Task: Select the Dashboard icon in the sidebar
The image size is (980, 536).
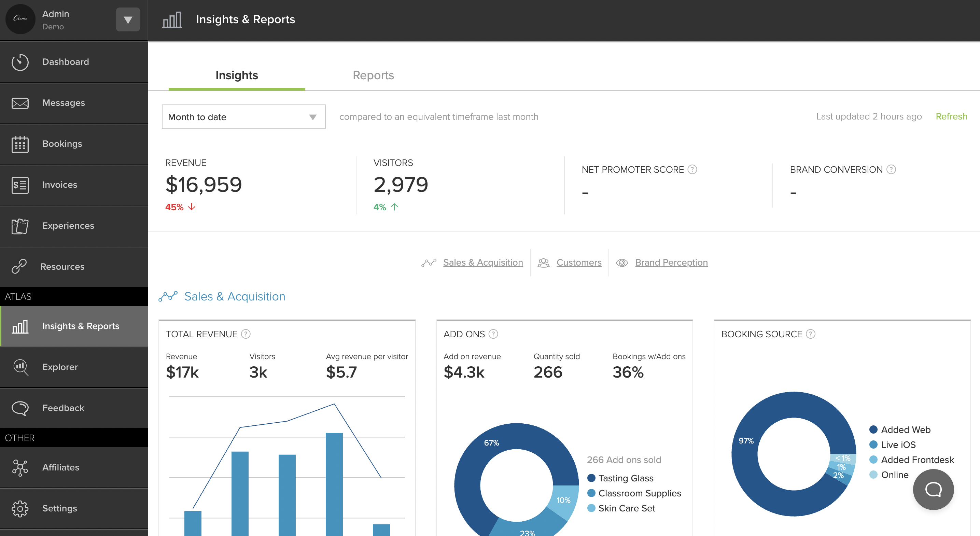Action: tap(20, 62)
